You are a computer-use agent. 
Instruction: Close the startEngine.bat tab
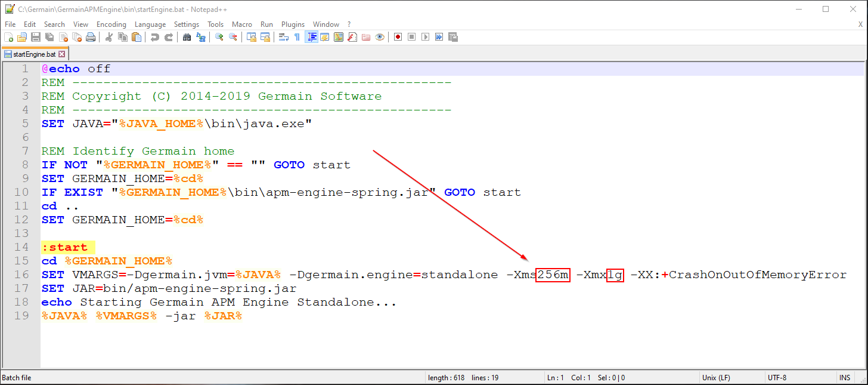point(61,54)
